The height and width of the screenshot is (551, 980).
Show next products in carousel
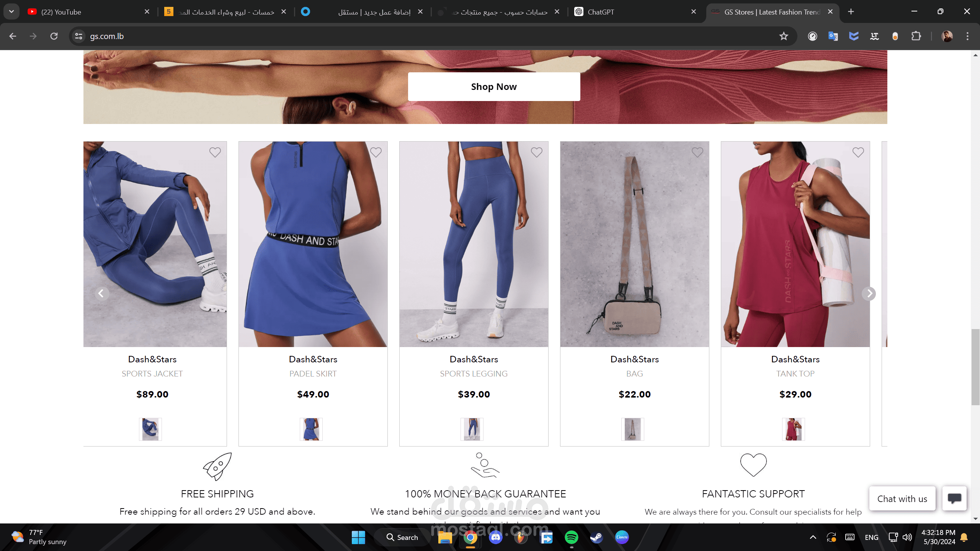pos(869,293)
